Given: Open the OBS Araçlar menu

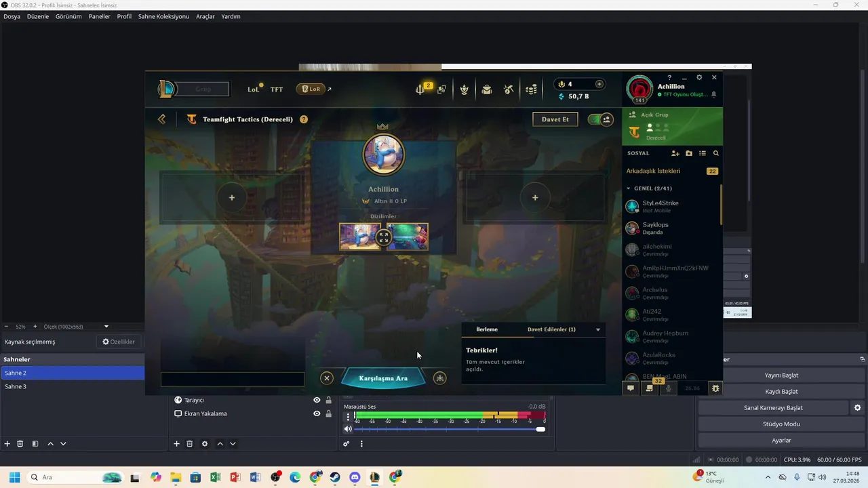Looking at the screenshot, I should [x=205, y=16].
